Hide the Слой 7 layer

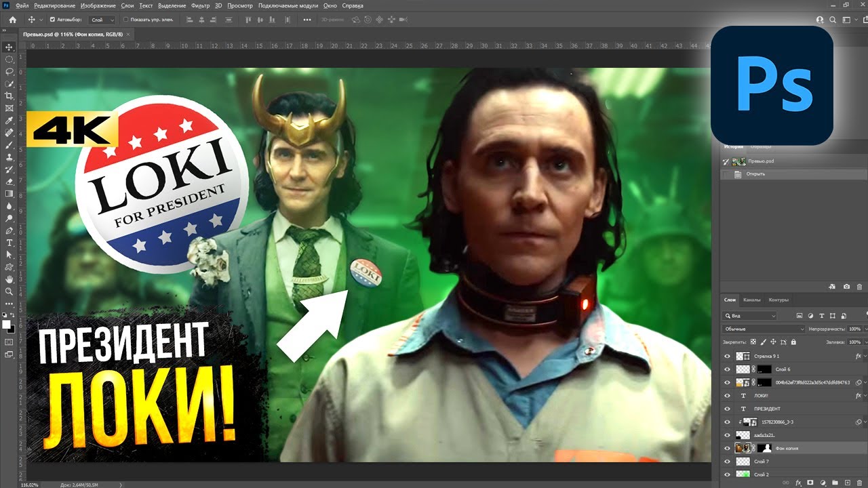click(x=727, y=462)
